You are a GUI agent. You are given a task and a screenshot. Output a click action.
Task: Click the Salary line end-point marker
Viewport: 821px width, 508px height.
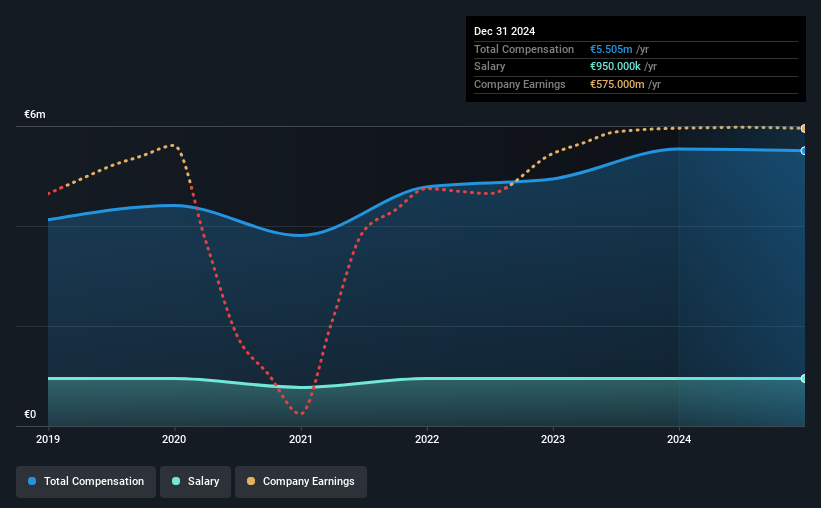point(804,379)
